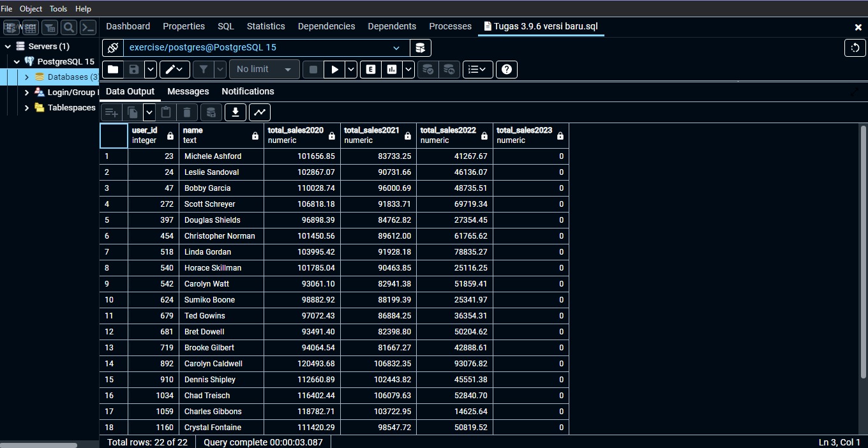Click the Search Objects magnifier icon
868x448 pixels.
coord(69,27)
